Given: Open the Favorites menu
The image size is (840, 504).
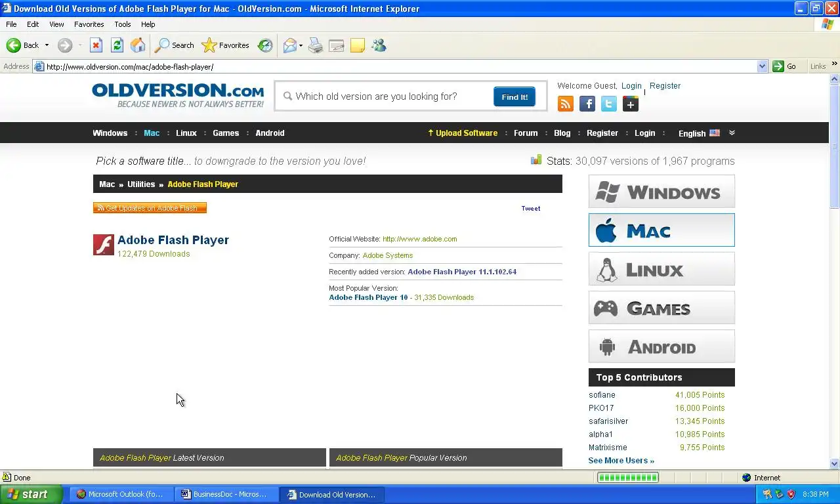Looking at the screenshot, I should (89, 24).
